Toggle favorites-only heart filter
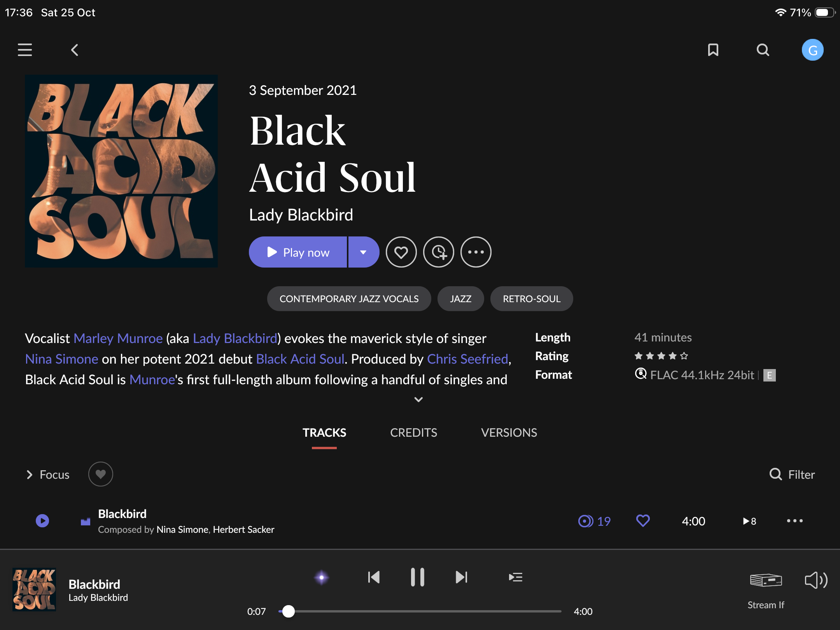Image resolution: width=840 pixels, height=630 pixels. pyautogui.click(x=100, y=474)
